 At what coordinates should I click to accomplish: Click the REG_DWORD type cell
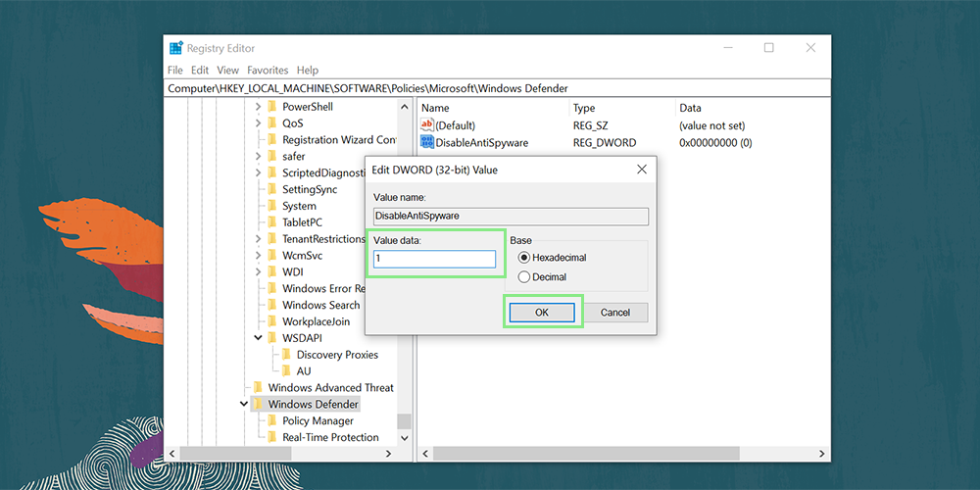[x=605, y=142]
